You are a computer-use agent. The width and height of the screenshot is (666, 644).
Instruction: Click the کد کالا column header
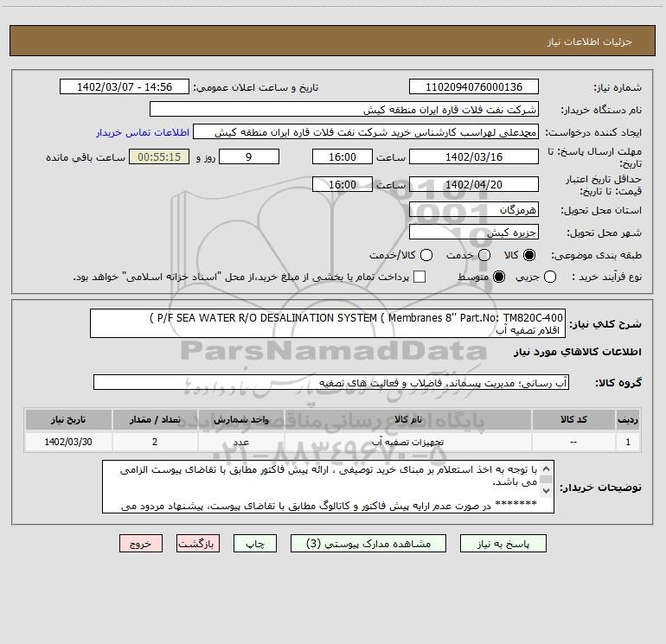coord(573,419)
